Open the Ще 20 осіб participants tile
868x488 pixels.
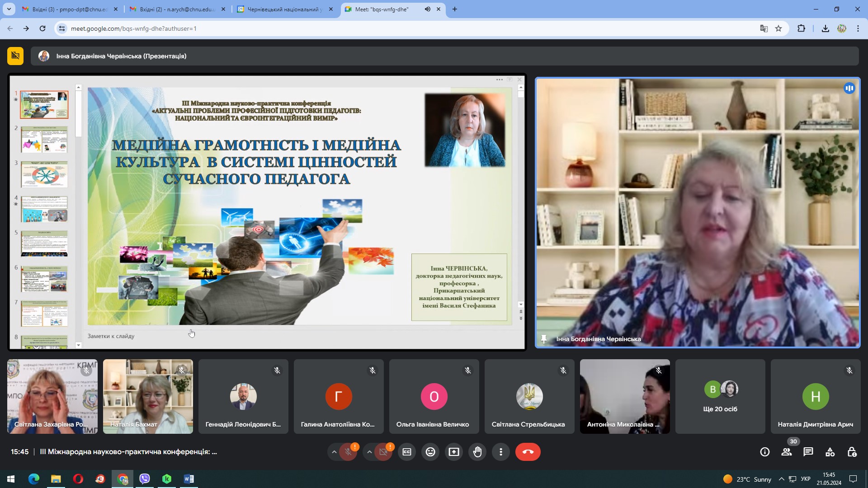tap(720, 396)
